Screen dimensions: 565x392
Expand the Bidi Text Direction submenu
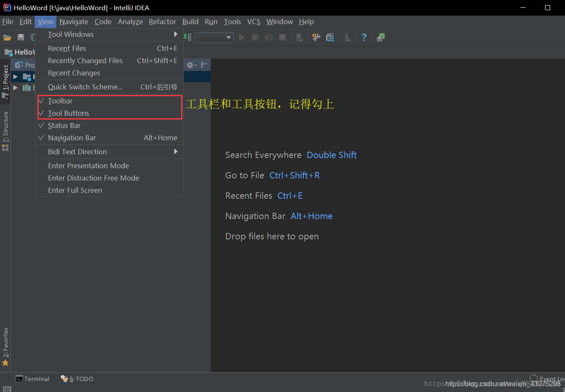109,152
